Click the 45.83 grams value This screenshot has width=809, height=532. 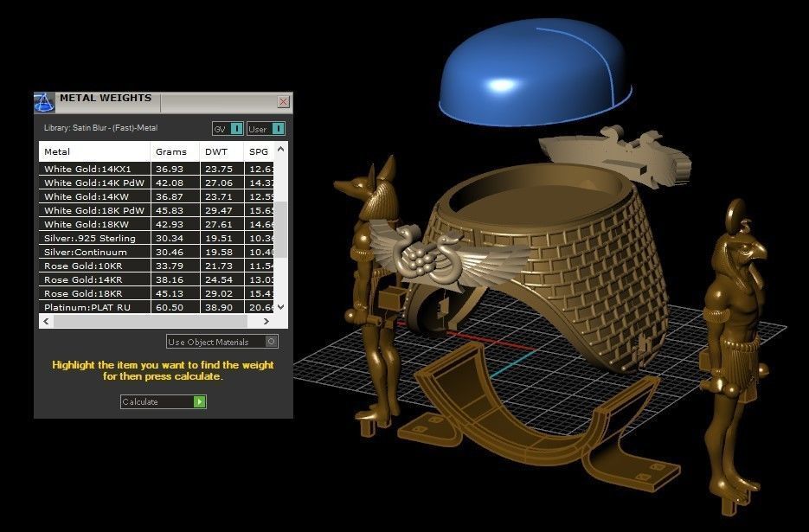coord(170,210)
